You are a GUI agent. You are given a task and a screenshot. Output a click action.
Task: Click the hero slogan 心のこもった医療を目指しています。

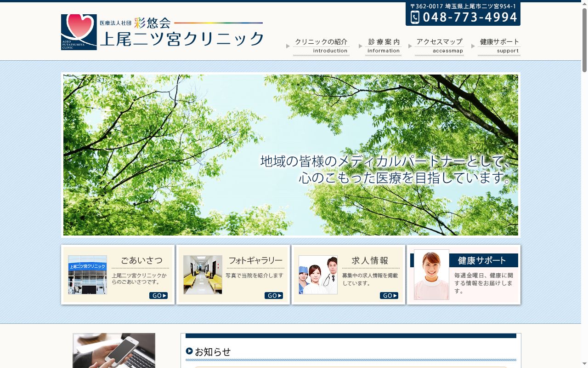[405, 178]
